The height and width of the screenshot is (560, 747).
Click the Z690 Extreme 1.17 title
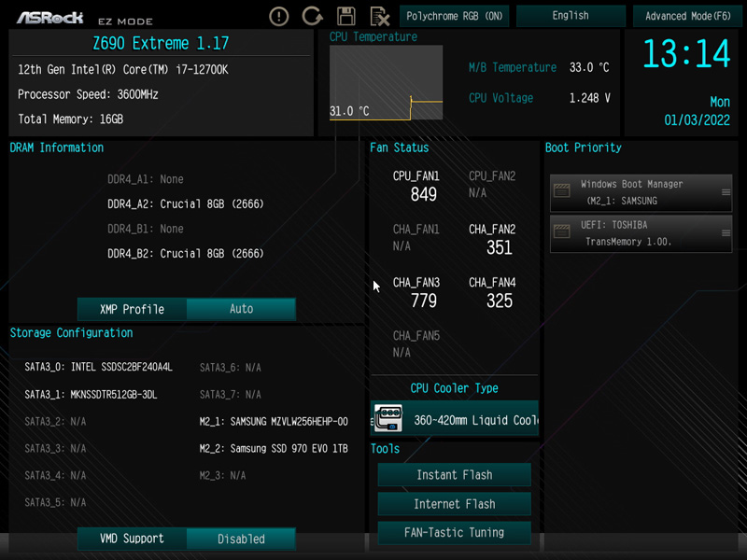[161, 43]
